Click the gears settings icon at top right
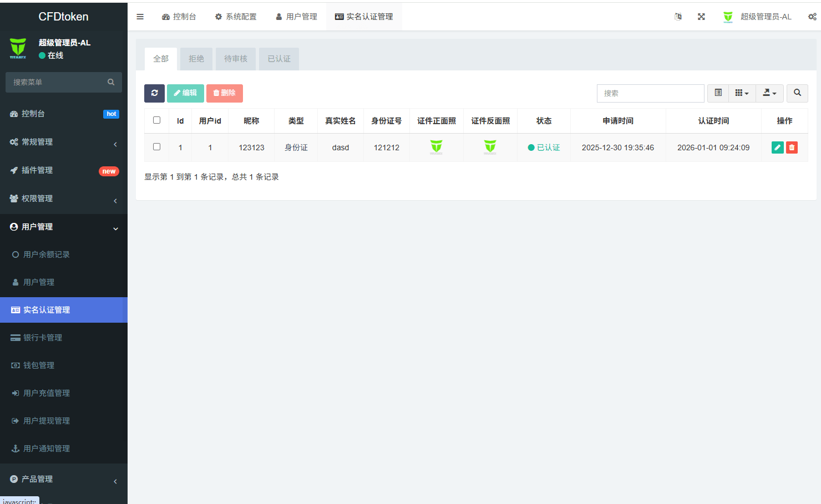This screenshot has width=821, height=504. [812, 17]
